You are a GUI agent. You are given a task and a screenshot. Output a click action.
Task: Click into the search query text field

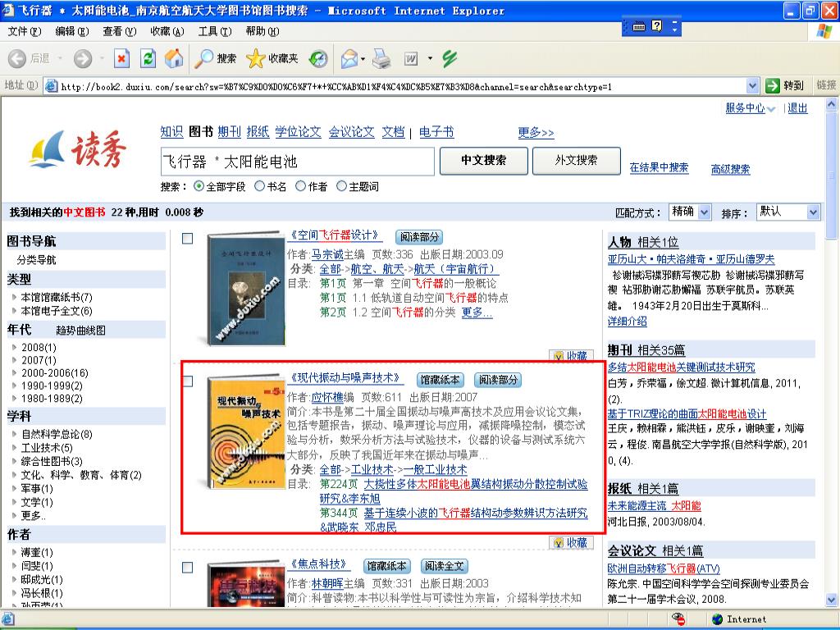(297, 162)
